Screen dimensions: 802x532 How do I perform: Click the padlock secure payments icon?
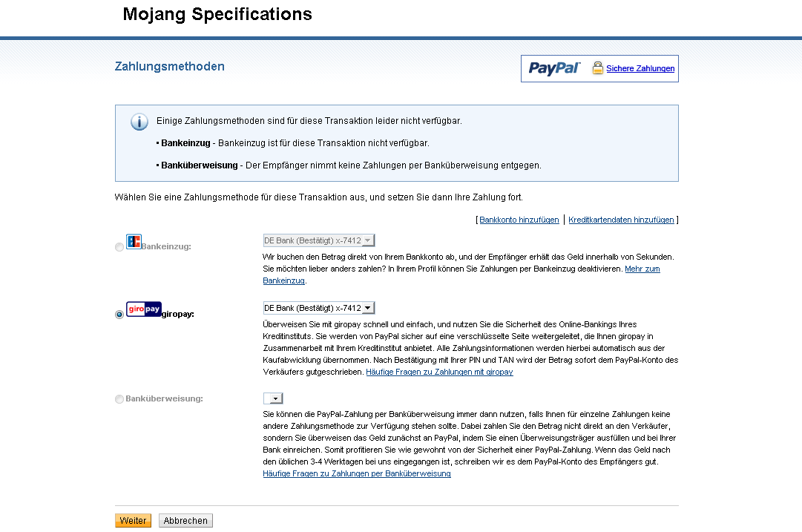[x=597, y=68]
